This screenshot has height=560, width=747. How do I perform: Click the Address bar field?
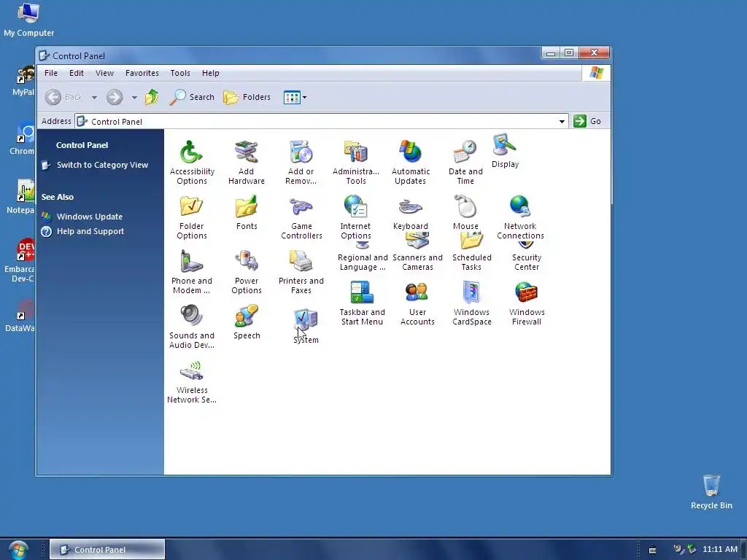(x=322, y=122)
